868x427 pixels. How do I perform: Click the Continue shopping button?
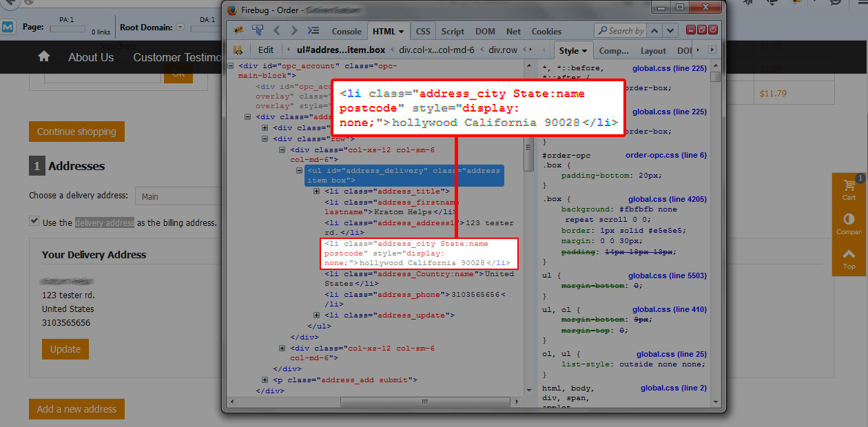76,132
